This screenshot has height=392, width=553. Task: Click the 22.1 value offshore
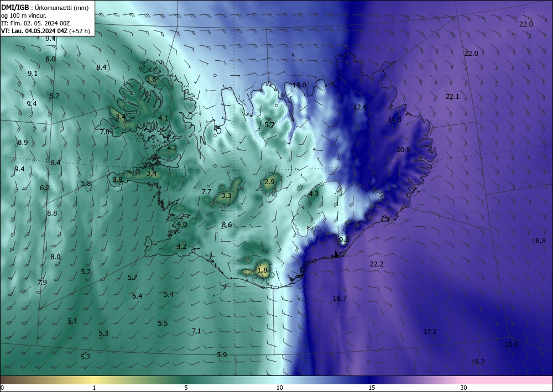pos(452,96)
